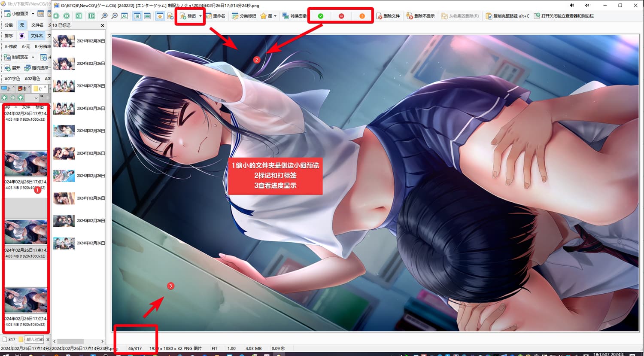This screenshot has height=356, width=644.
Task: Open the 时间现在 dropdown
Action: (33, 57)
